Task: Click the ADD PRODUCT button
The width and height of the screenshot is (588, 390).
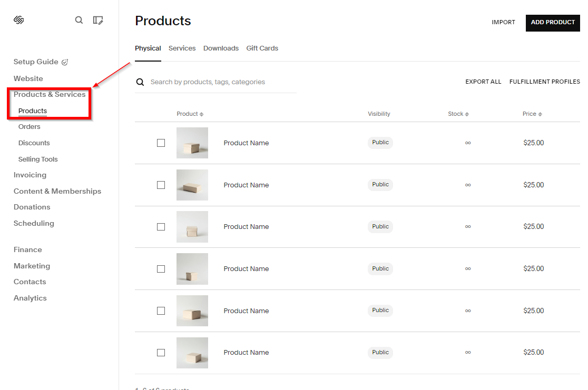Action: coord(553,23)
